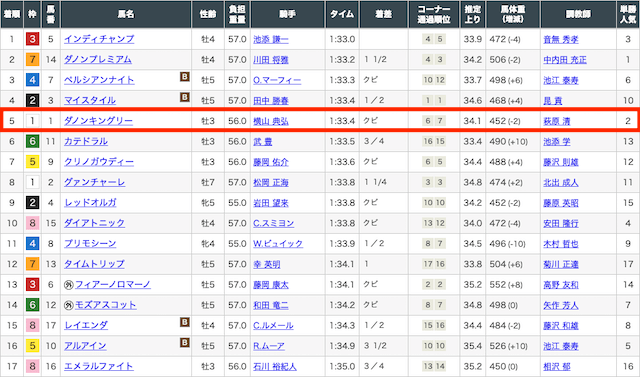640x377 pixels.
Task: Open horse link クリノガウディー
Action: point(99,162)
